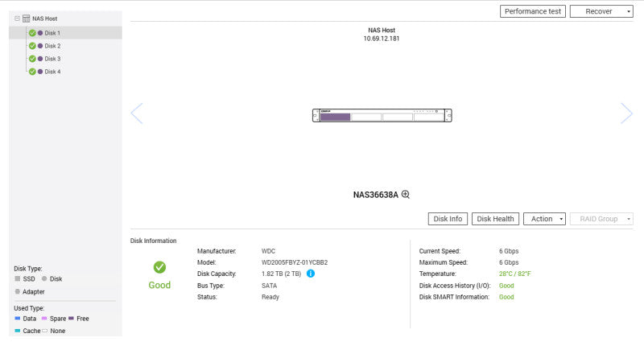
Task: Click the large green Good status icon
Action: pos(159,267)
